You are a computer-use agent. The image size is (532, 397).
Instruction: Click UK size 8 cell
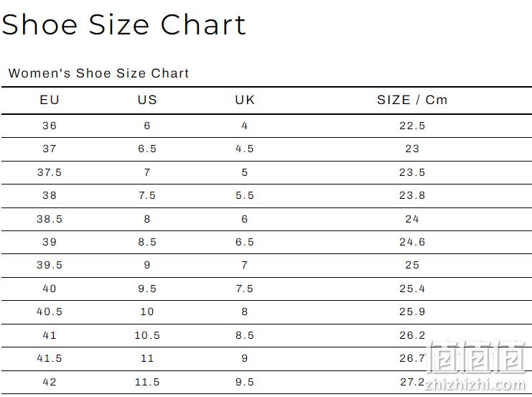[245, 312]
